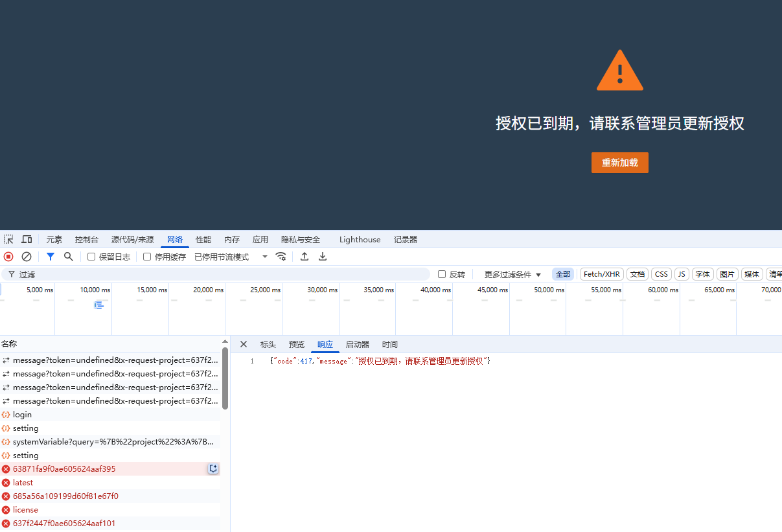
Task: Clear the network log
Action: point(27,257)
